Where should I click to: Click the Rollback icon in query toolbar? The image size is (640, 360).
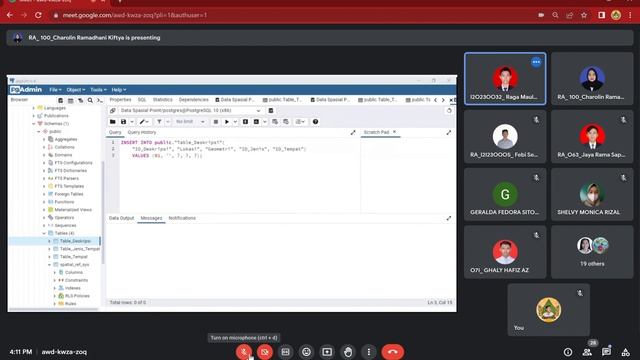[286, 122]
